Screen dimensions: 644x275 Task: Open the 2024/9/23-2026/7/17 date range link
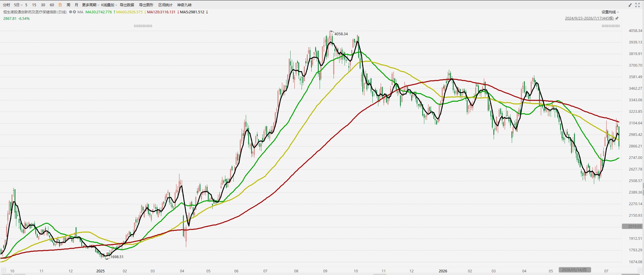[x=589, y=18]
